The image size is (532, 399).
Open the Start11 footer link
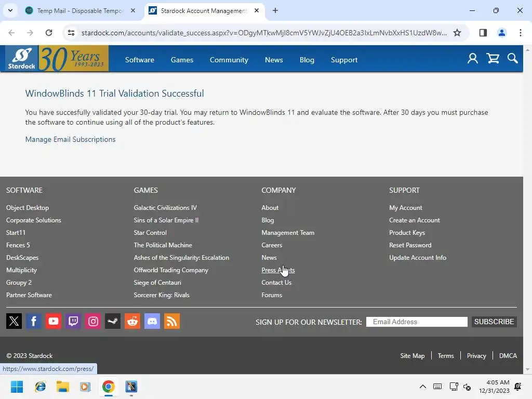[x=16, y=233]
